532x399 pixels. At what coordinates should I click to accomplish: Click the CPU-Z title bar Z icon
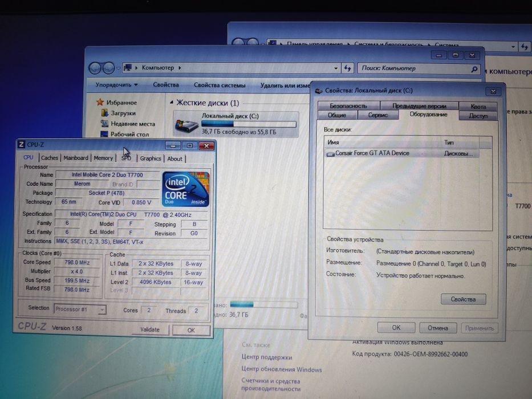[x=21, y=144]
